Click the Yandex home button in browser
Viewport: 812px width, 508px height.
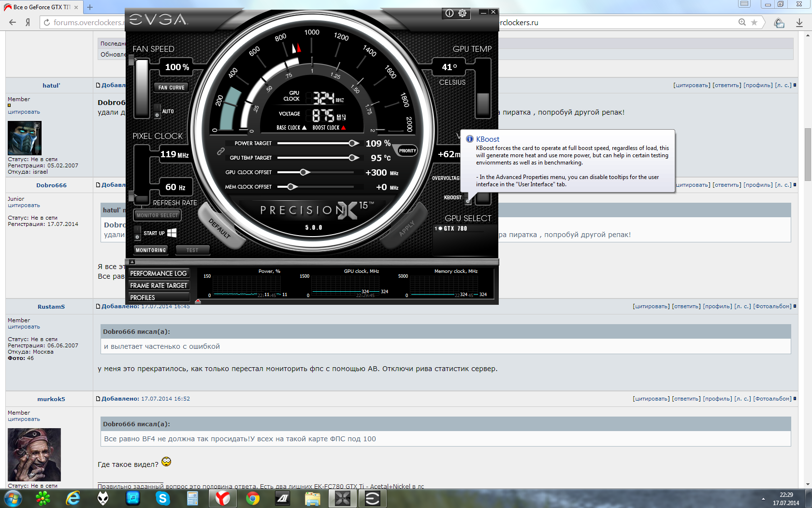28,22
